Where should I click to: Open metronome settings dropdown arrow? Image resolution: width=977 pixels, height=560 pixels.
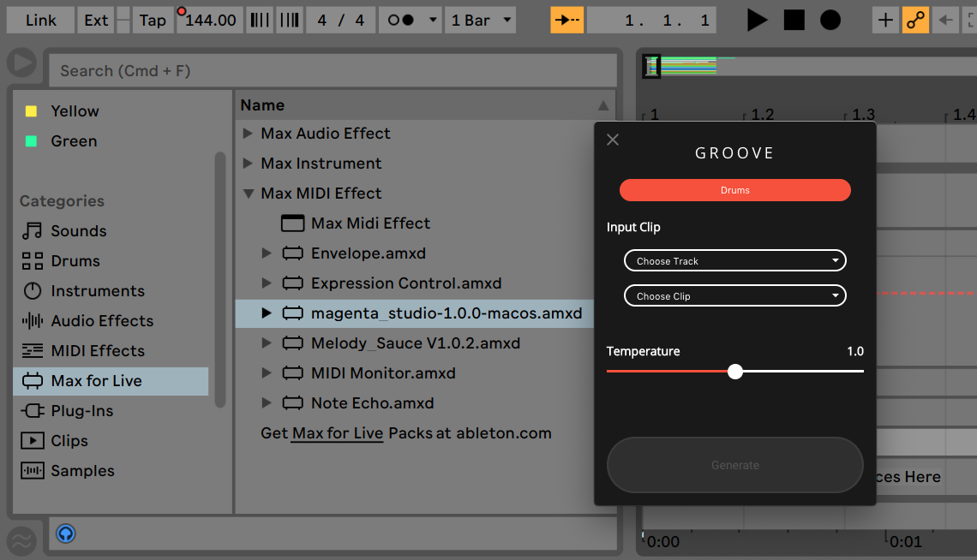433,20
